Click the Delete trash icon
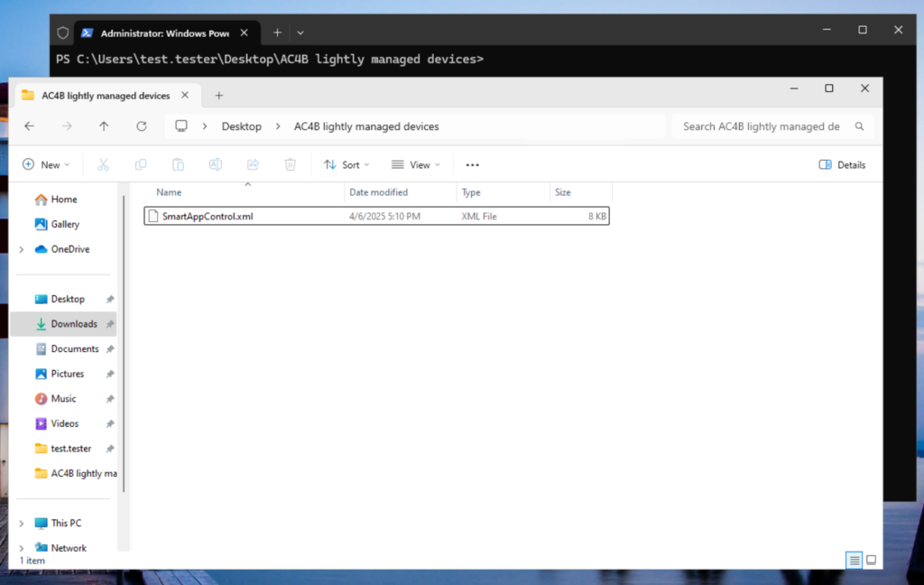This screenshot has width=924, height=585. (x=290, y=164)
